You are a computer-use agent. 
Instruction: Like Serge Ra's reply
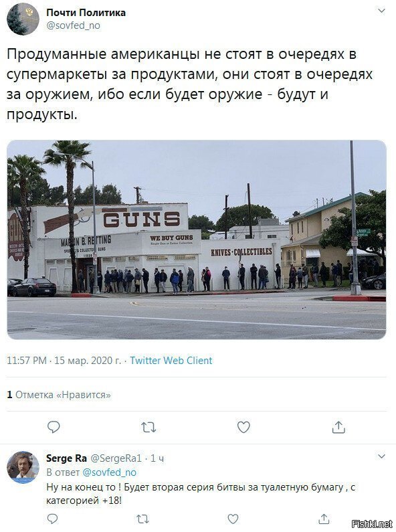[233, 519]
